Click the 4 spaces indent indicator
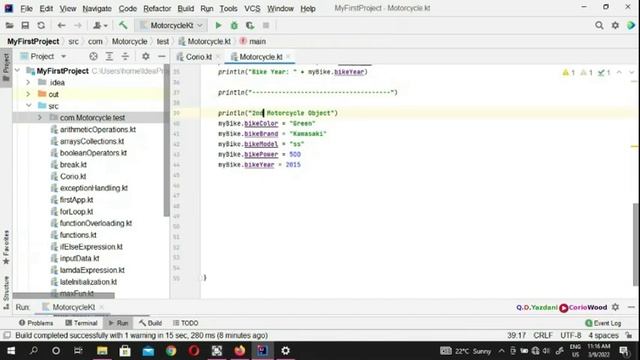This screenshot has height=360, width=640. [x=603, y=335]
